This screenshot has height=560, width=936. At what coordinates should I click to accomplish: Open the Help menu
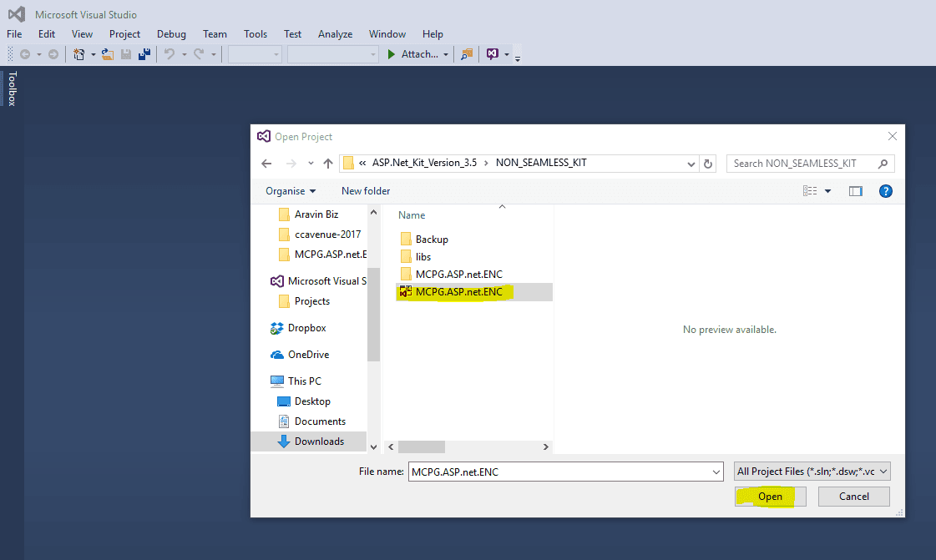coord(433,34)
